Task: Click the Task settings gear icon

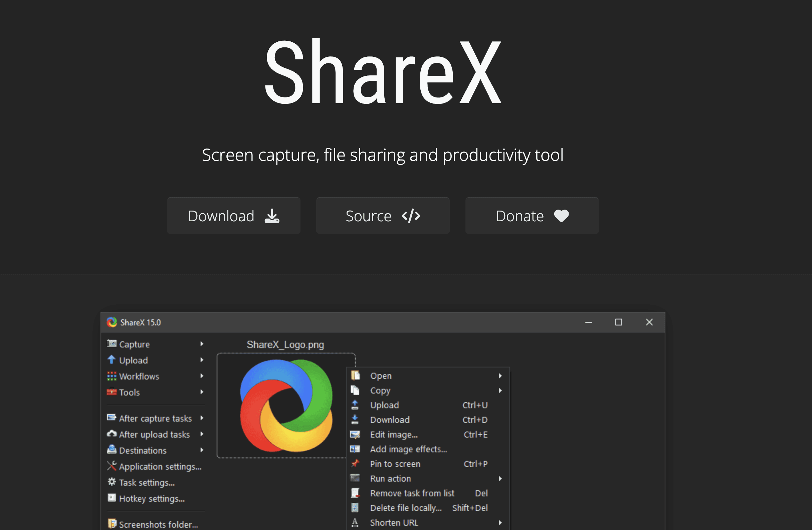Action: click(x=112, y=482)
